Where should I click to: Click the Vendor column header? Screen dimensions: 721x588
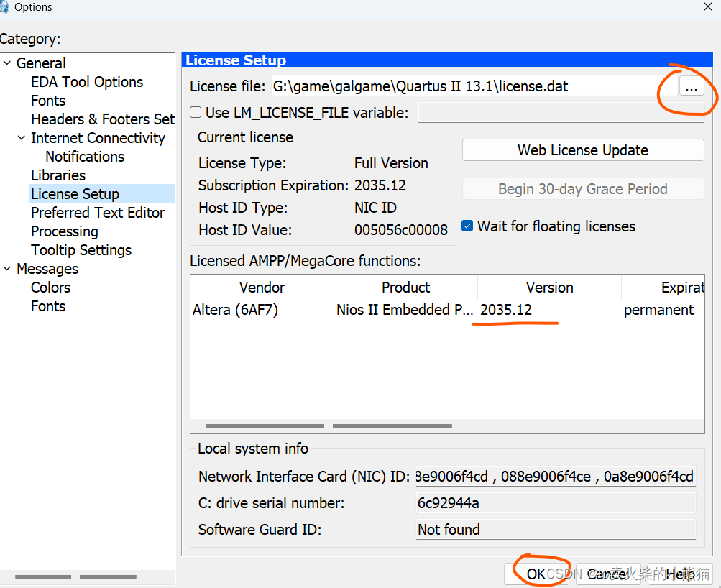point(262,288)
